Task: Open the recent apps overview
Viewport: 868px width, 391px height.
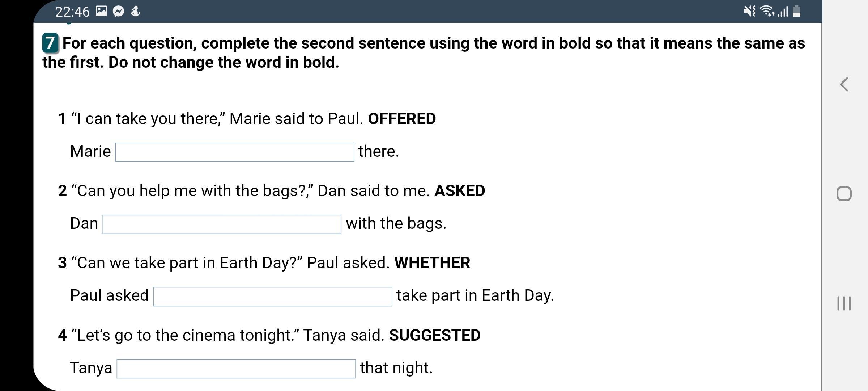Action: (x=844, y=303)
